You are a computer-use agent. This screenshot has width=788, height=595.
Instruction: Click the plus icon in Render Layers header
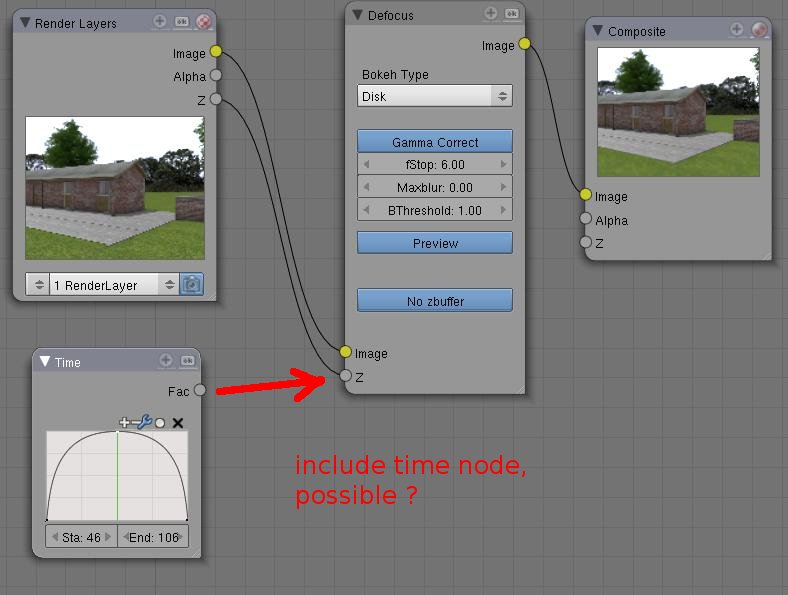160,21
